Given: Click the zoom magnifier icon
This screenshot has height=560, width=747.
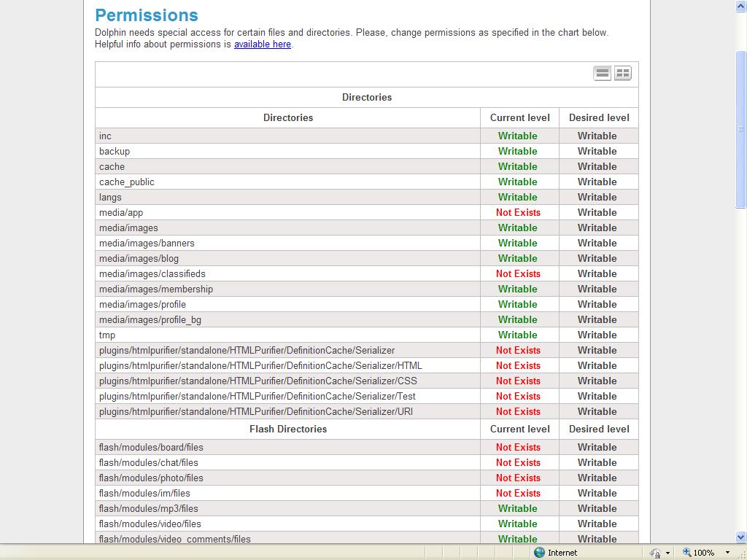Looking at the screenshot, I should [x=686, y=553].
